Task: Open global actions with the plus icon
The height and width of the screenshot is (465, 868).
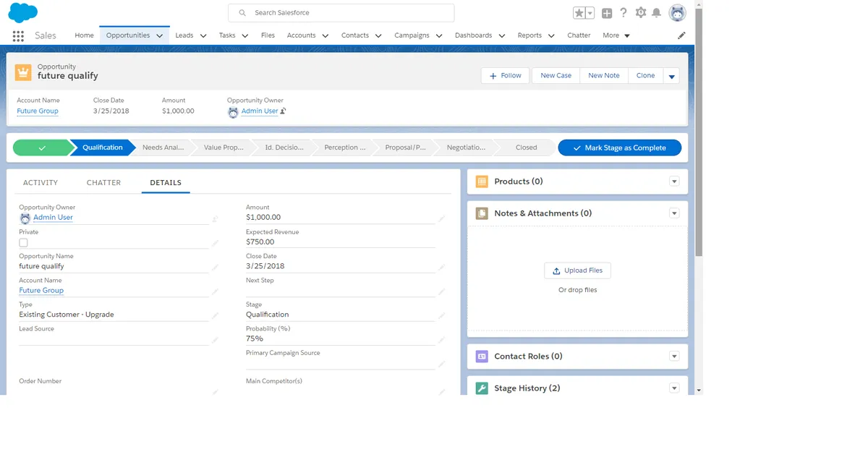Action: [607, 12]
